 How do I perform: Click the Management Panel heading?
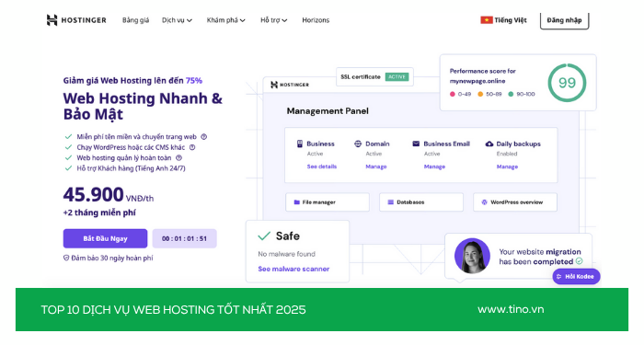point(328,111)
